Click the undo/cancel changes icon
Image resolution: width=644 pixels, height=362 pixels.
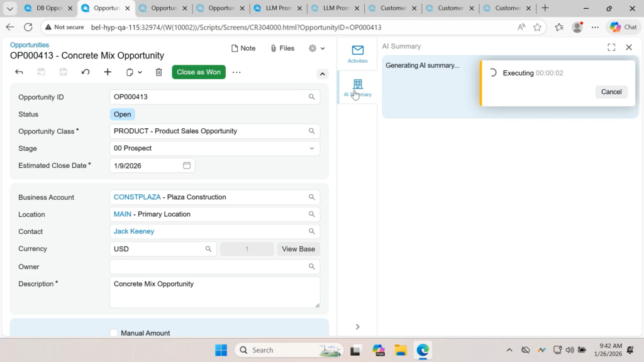click(86, 72)
